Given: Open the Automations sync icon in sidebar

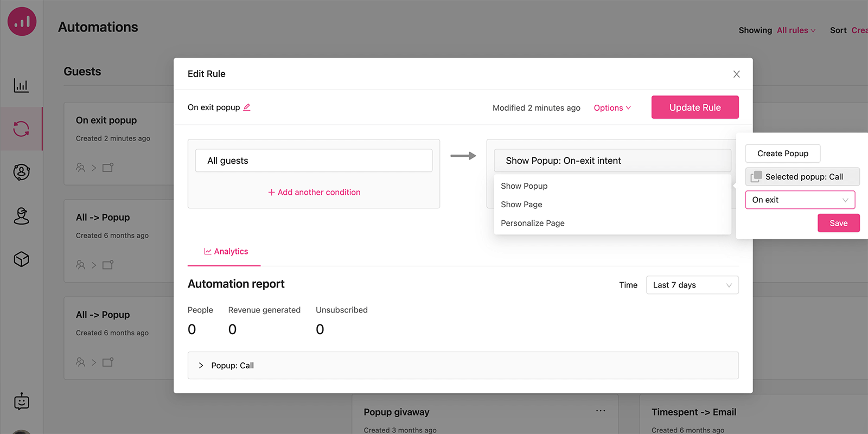Looking at the screenshot, I should (21, 129).
